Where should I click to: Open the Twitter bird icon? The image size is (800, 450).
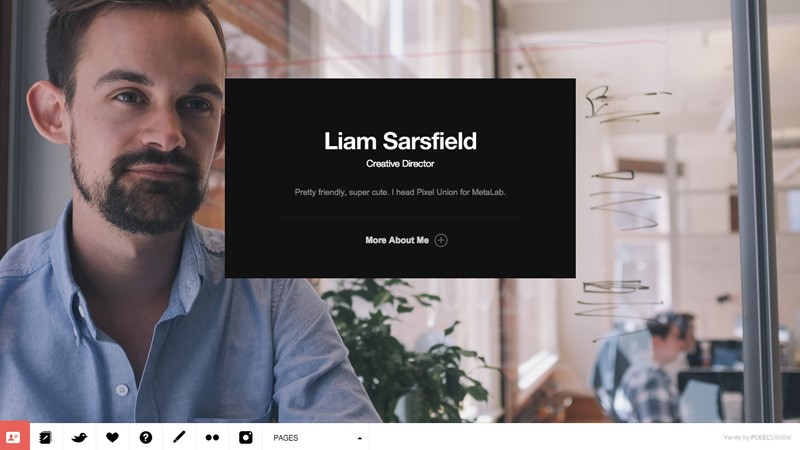tap(79, 437)
